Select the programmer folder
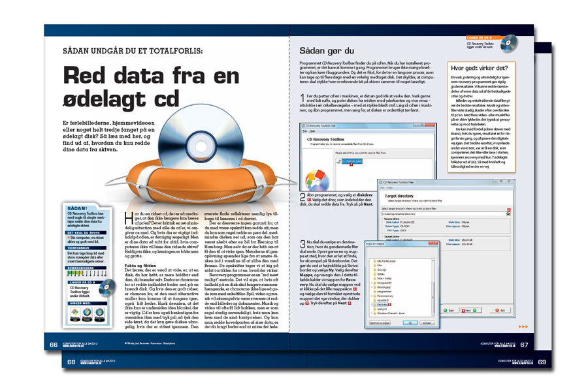This screenshot has width=588, height=391. [382, 291]
